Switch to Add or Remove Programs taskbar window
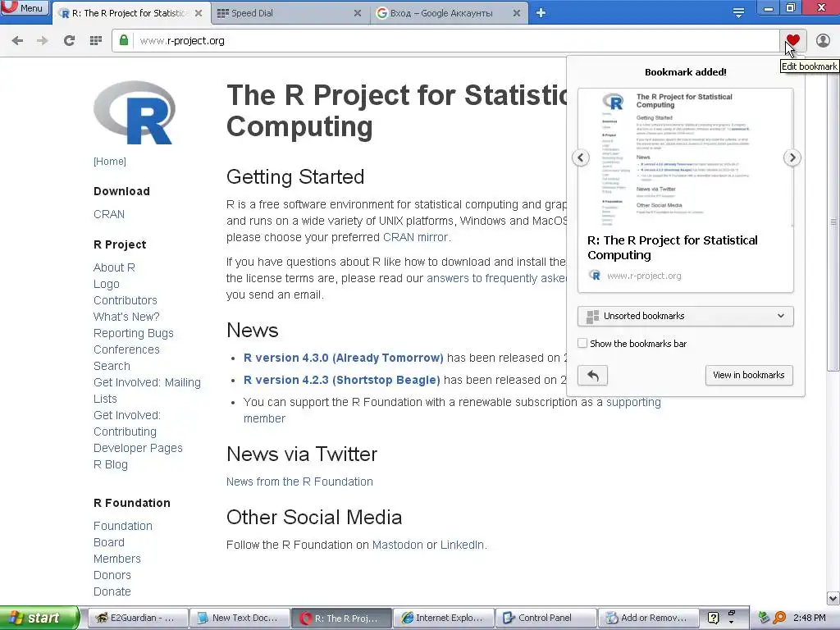The width and height of the screenshot is (840, 630). (x=648, y=618)
